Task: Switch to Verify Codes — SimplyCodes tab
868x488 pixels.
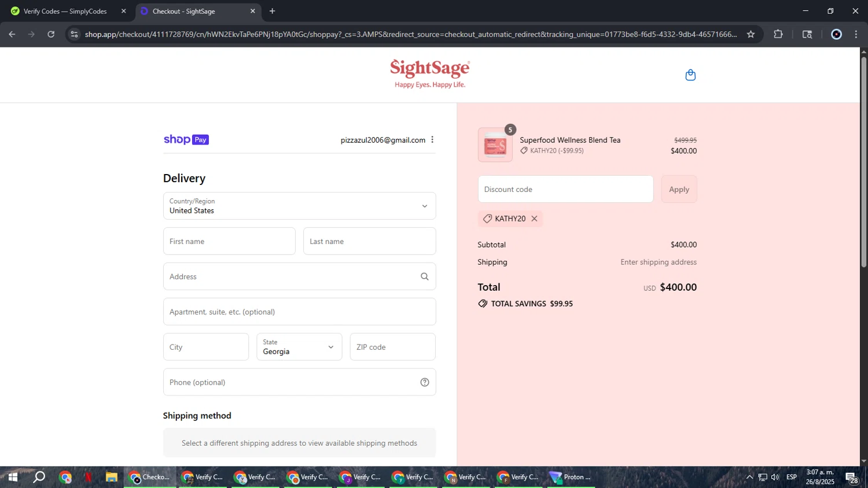Action: coord(65,11)
